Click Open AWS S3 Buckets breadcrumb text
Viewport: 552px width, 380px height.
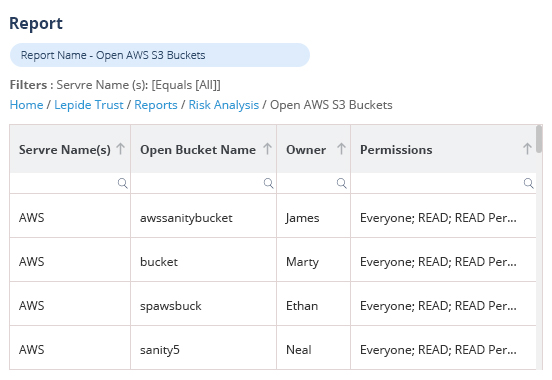point(331,105)
